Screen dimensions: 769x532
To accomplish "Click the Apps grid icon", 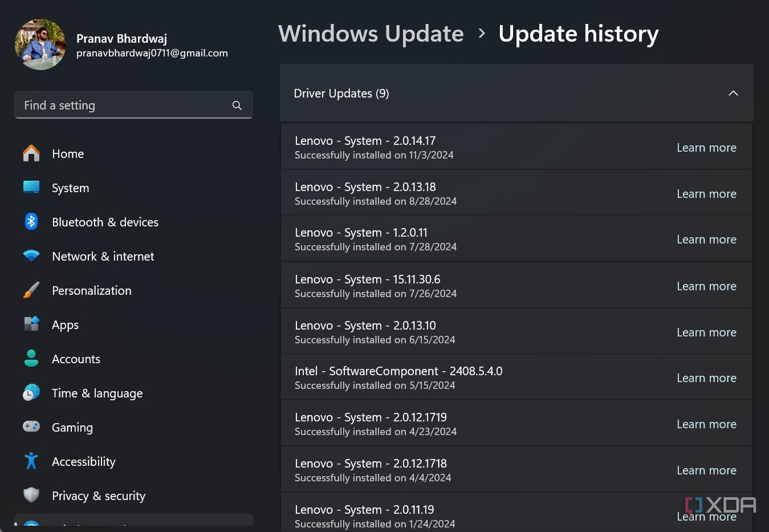I will (31, 324).
